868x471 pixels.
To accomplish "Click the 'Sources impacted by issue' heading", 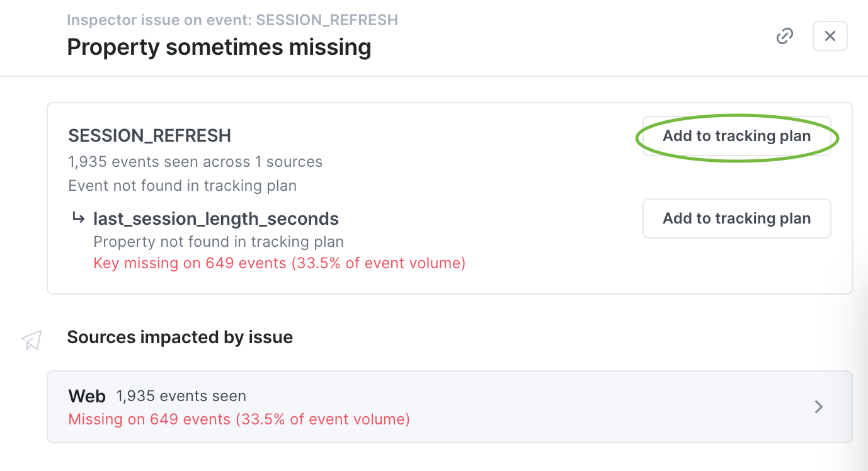I will tap(180, 337).
